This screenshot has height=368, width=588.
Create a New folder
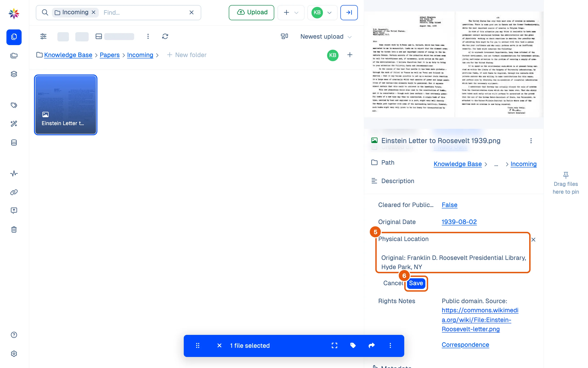pyautogui.click(x=187, y=55)
